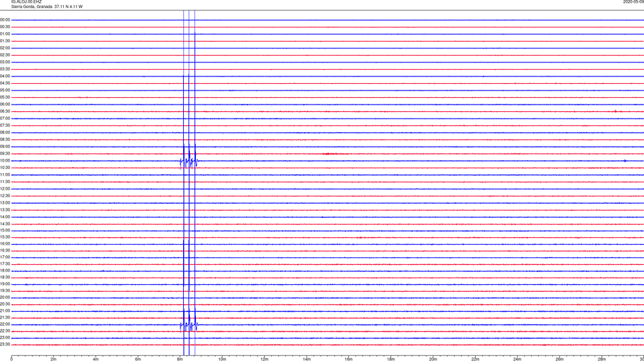
Task: Select the 03:30 trace time label
Action: pyautogui.click(x=5, y=69)
